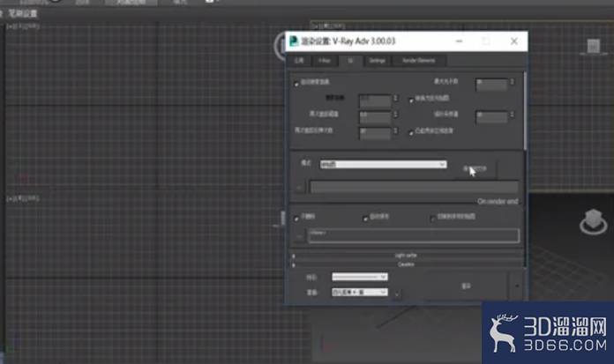Open the Render Elements tab
Image resolution: width=614 pixels, height=364 pixels.
pyautogui.click(x=419, y=60)
